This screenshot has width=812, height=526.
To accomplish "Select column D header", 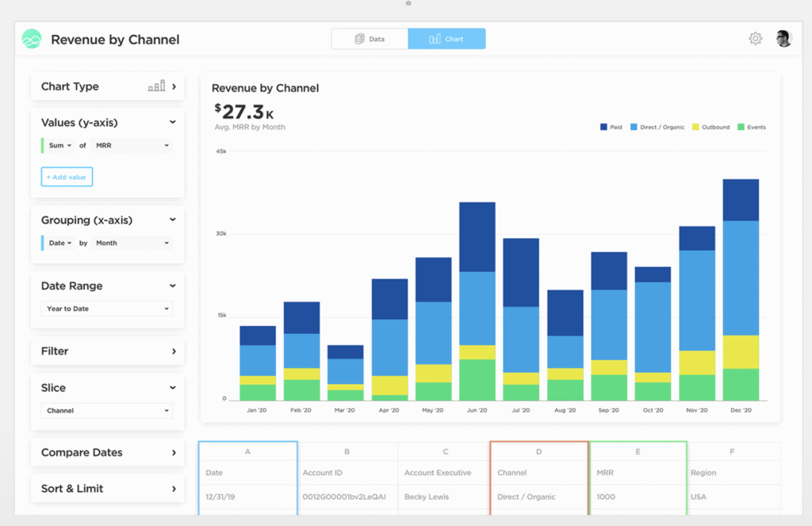I will pyautogui.click(x=538, y=452).
